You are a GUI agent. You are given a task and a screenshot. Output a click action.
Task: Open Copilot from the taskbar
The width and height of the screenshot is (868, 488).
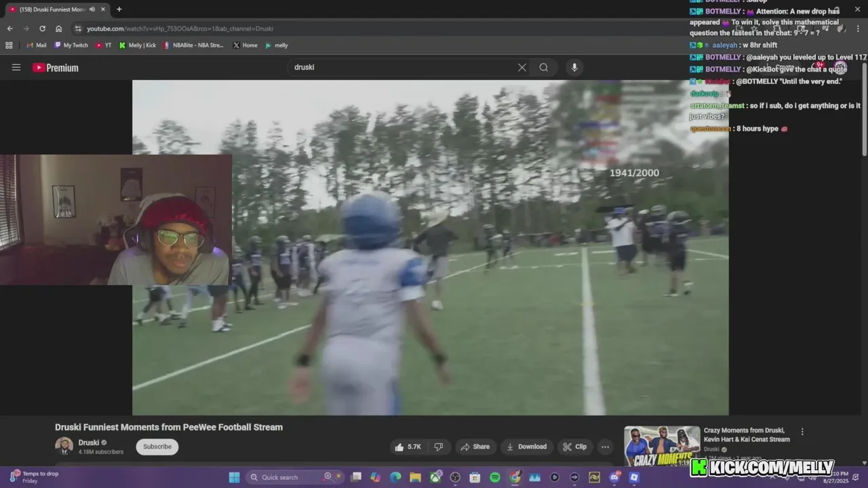(x=376, y=477)
